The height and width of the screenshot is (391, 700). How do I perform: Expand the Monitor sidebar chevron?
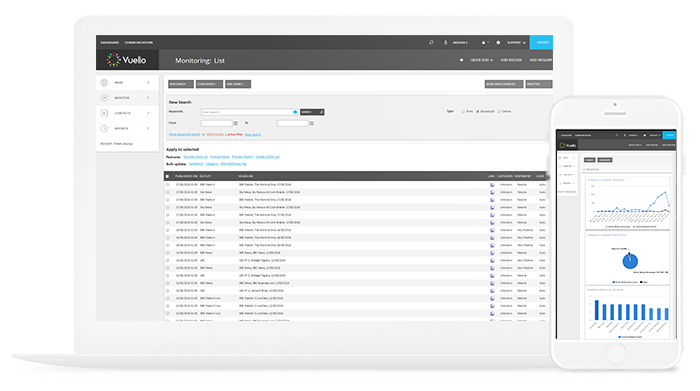[x=148, y=98]
